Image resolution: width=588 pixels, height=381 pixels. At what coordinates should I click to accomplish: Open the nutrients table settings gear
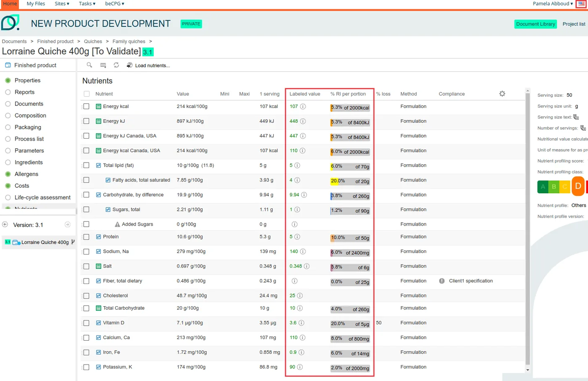502,94
